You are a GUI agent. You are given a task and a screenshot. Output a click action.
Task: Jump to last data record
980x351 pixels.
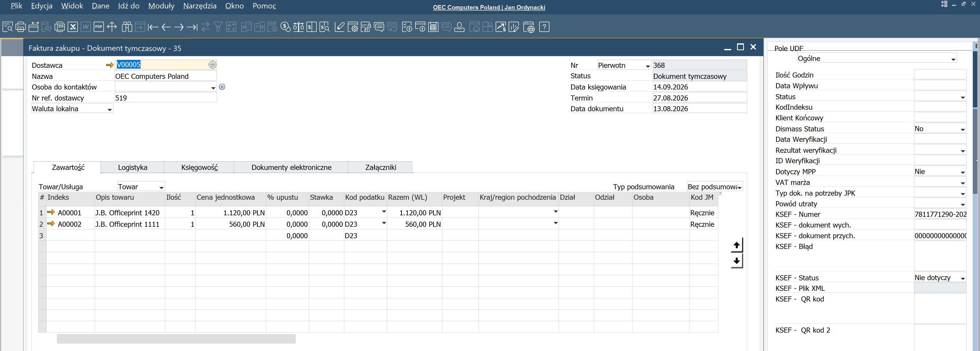192,27
